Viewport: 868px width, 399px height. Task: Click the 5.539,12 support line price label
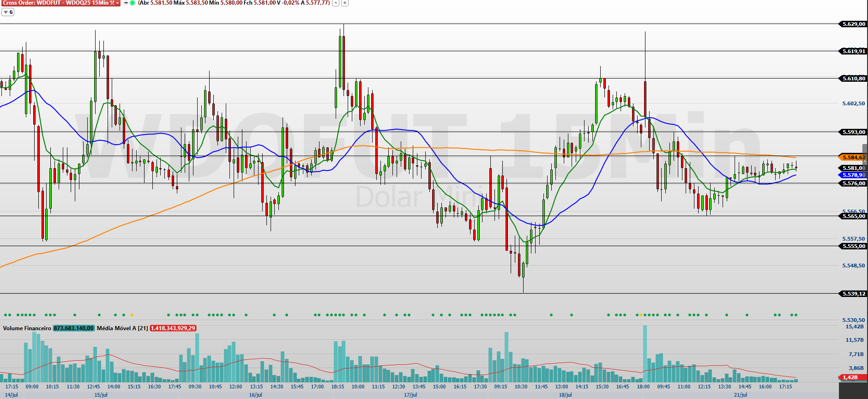[x=852, y=294]
